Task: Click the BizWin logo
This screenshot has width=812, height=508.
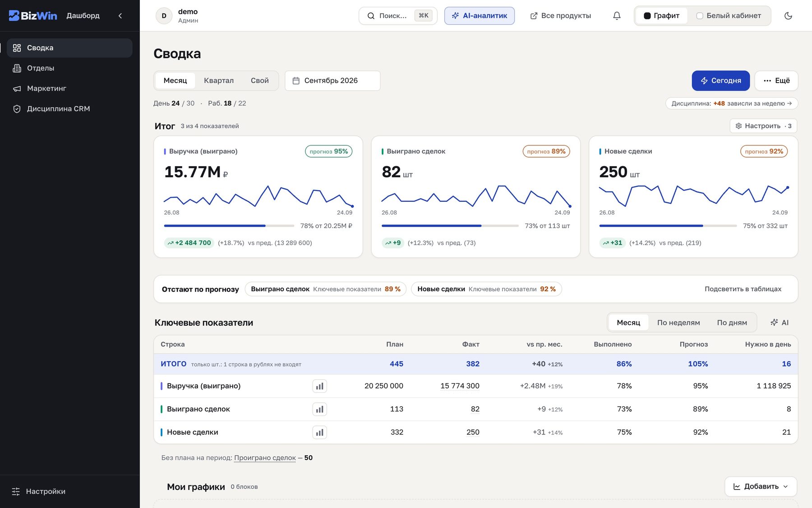Action: (33, 16)
